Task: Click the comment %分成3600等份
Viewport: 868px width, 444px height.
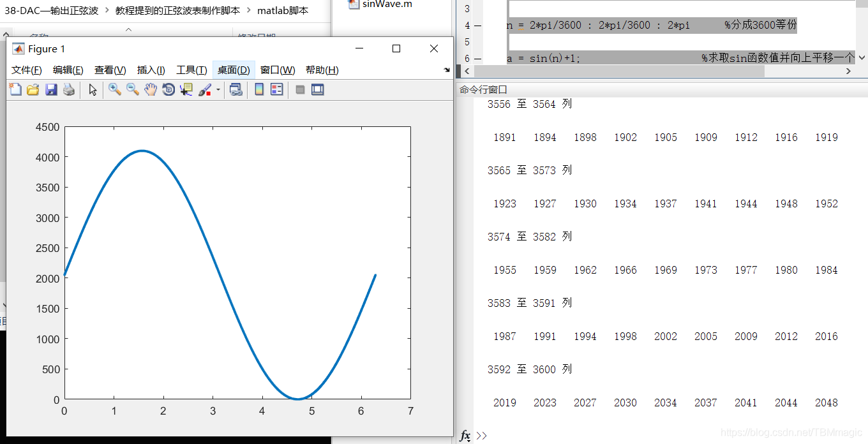Action: point(761,26)
